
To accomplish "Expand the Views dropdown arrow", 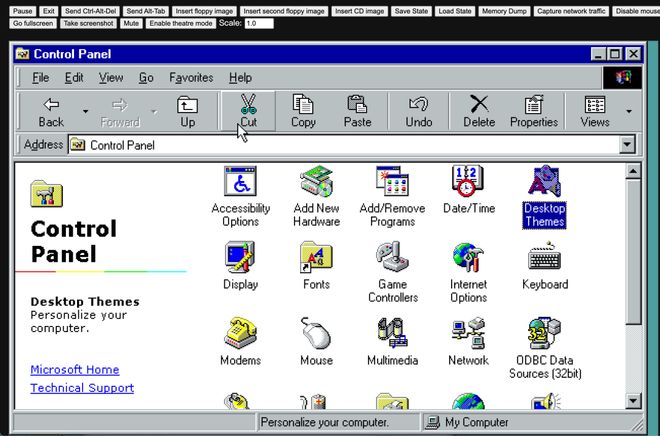I will (629, 111).
